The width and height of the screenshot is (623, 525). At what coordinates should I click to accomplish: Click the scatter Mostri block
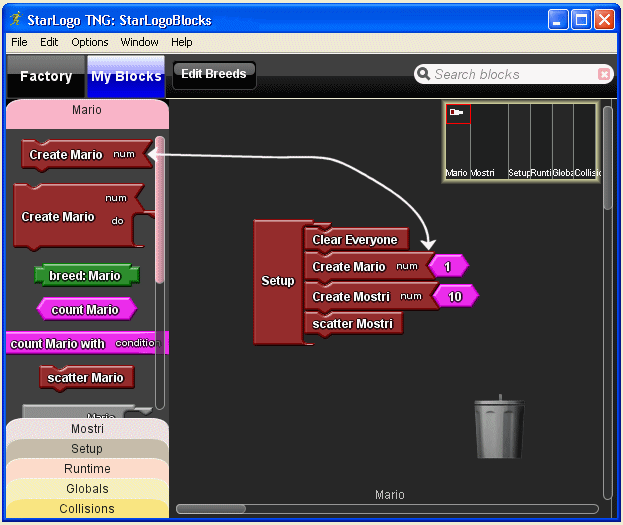(353, 324)
